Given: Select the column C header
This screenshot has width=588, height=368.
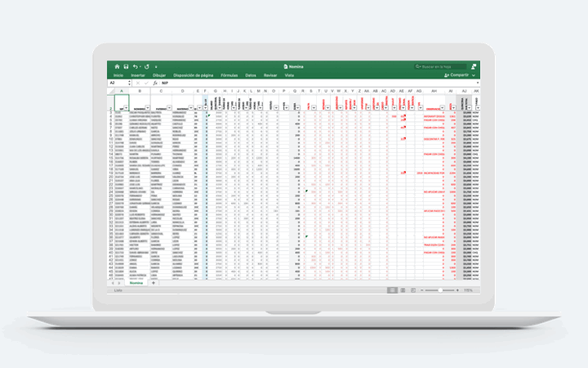Looking at the screenshot, I should [161, 92].
